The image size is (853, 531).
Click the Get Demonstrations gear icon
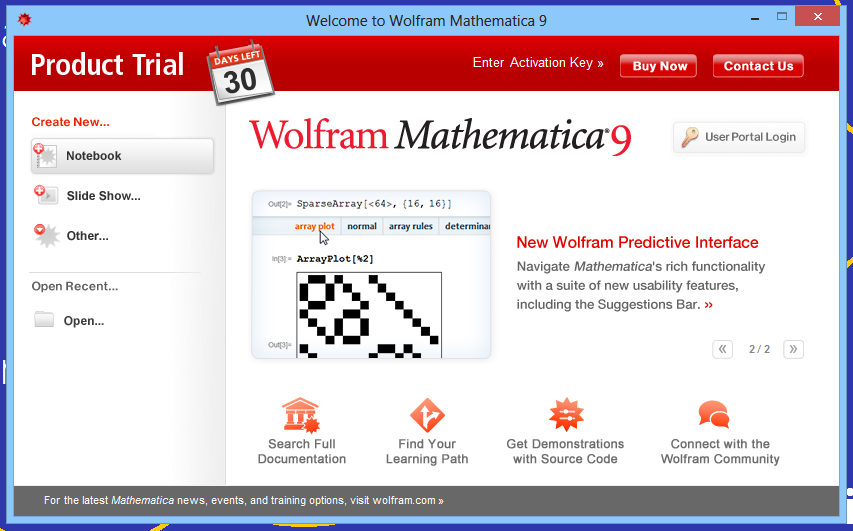click(x=566, y=415)
